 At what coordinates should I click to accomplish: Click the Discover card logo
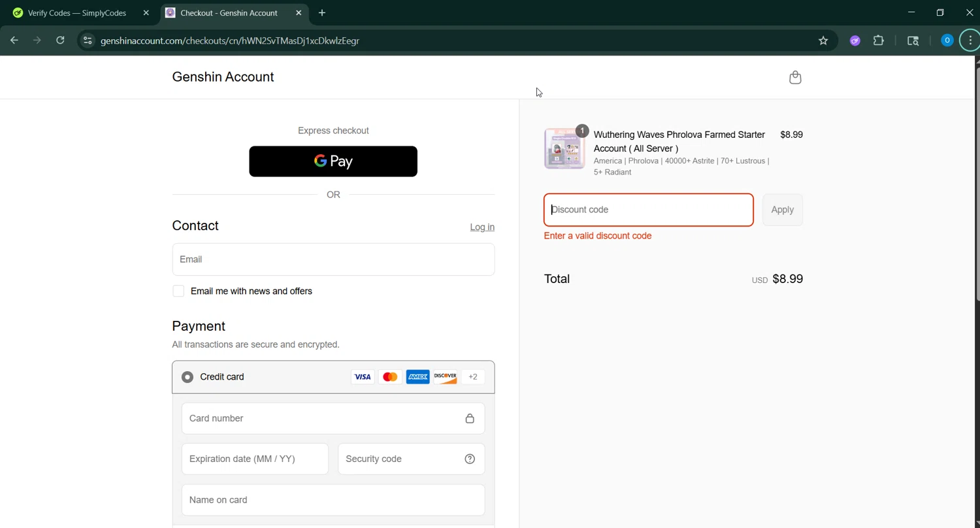click(x=446, y=376)
